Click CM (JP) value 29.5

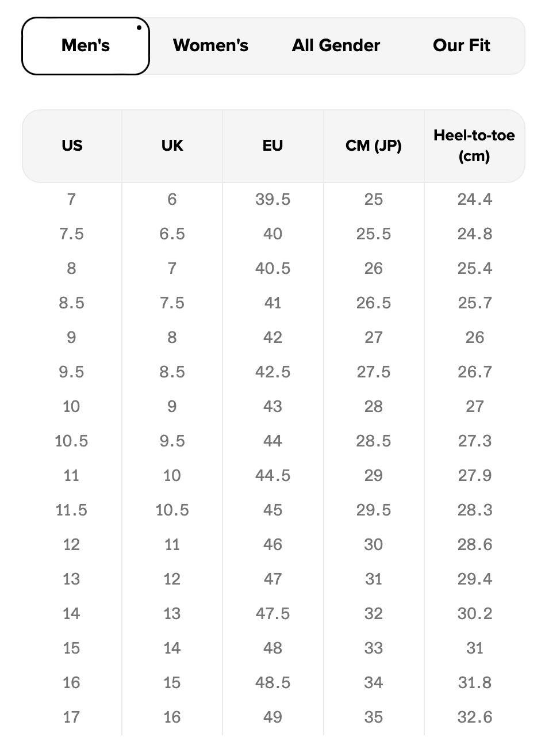click(x=374, y=510)
